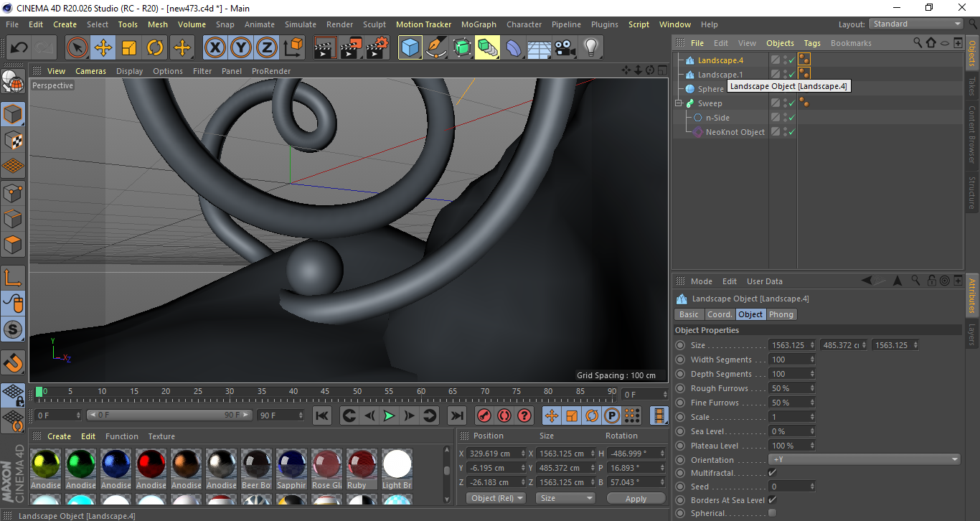
Task: Open the Bend deformer icon
Action: [x=514, y=48]
